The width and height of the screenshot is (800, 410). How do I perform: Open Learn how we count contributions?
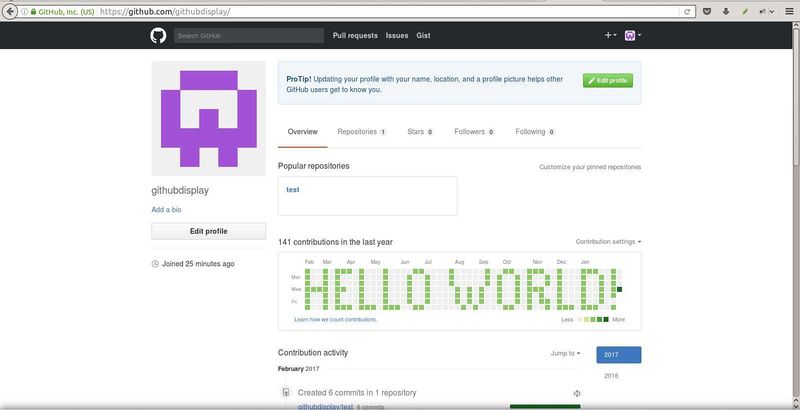(335, 319)
